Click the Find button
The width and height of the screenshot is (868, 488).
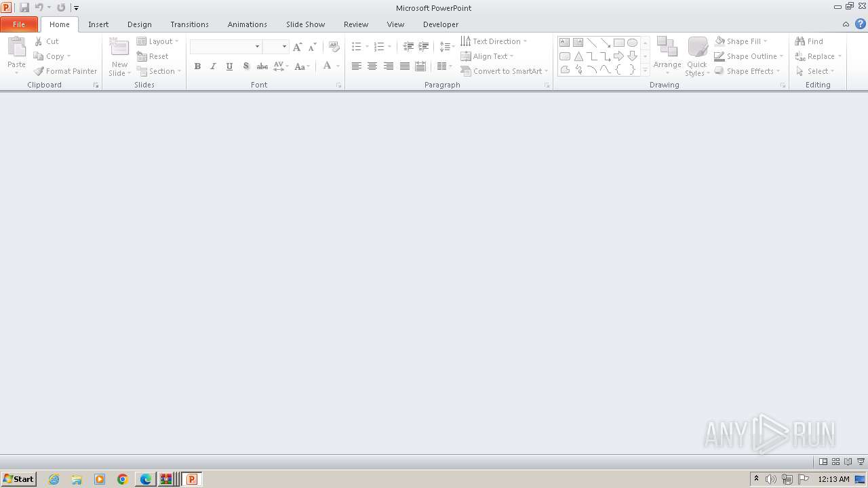coord(809,41)
